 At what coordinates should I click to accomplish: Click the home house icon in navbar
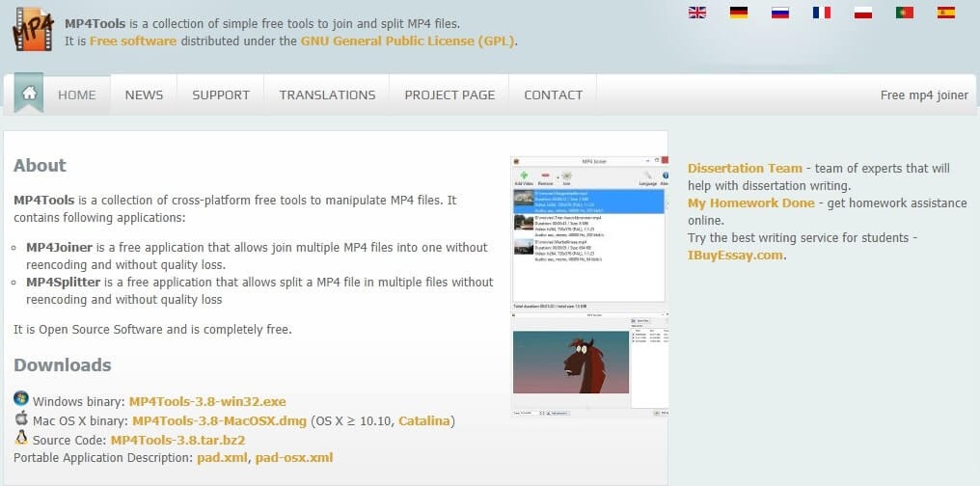[29, 94]
